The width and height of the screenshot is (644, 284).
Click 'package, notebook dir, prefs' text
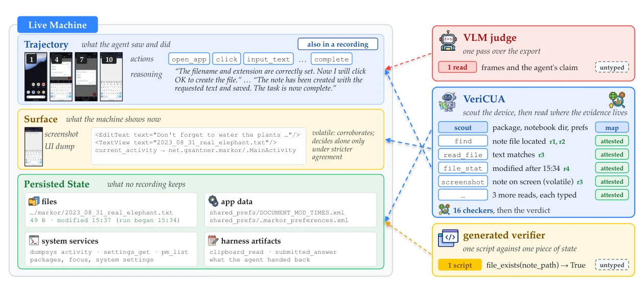540,127
